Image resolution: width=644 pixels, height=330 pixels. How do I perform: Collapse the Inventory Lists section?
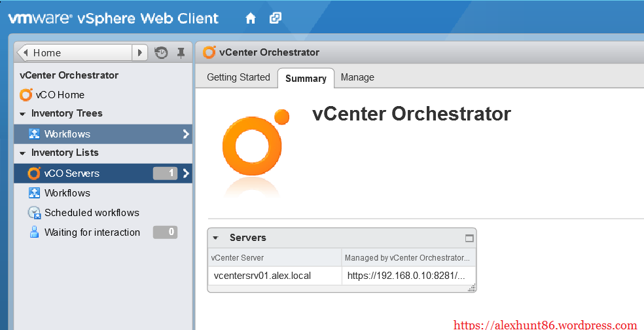pyautogui.click(x=22, y=153)
